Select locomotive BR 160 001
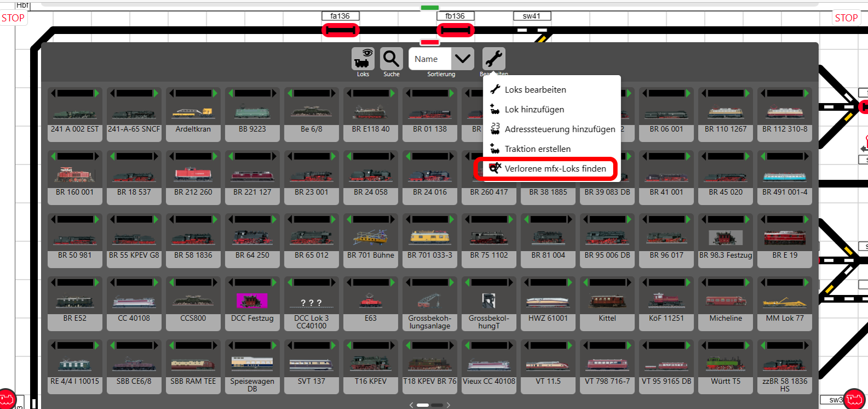This screenshot has width=868, height=409. (x=75, y=178)
